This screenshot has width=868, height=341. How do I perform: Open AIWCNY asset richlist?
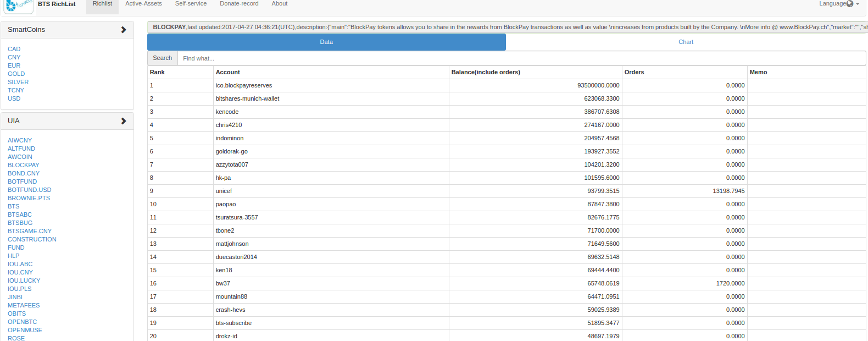click(20, 140)
